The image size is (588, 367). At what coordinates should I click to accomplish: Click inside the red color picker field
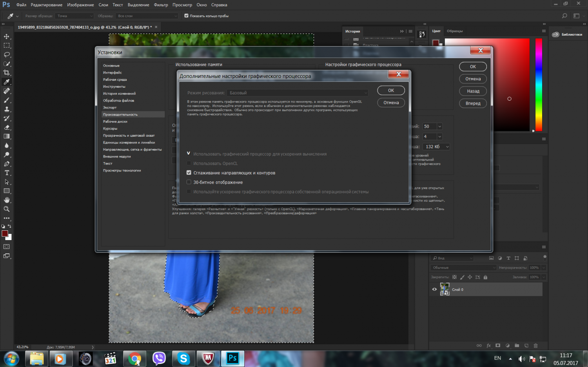(487, 85)
